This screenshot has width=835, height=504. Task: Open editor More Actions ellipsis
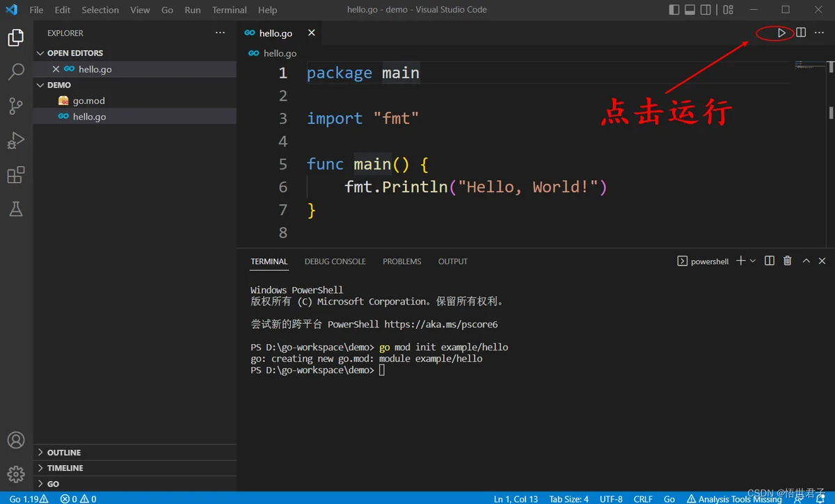[x=820, y=33]
